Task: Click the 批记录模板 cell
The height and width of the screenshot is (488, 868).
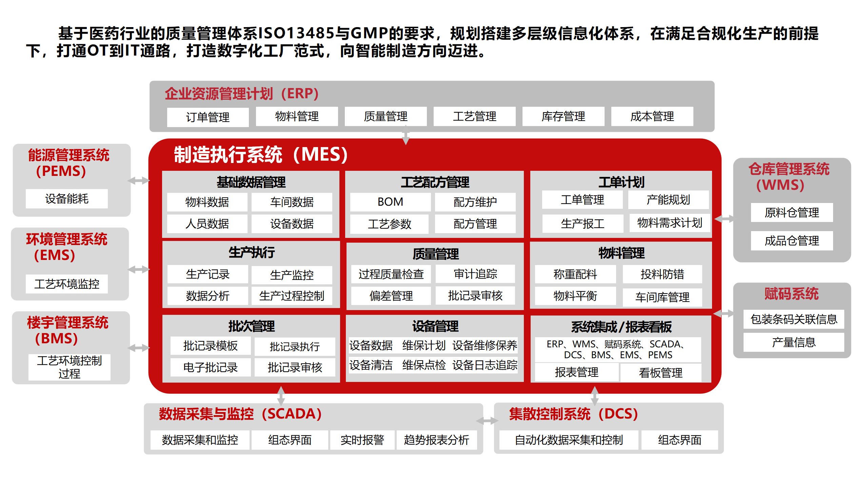Action: [x=211, y=346]
